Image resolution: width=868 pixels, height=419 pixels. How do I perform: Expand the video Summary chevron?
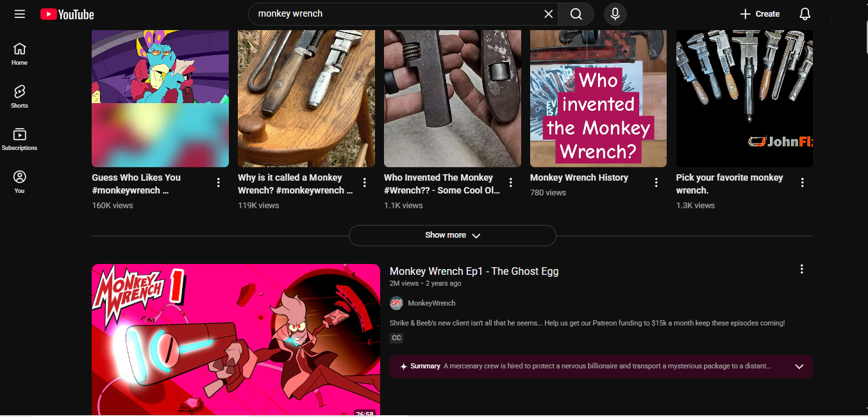(799, 366)
